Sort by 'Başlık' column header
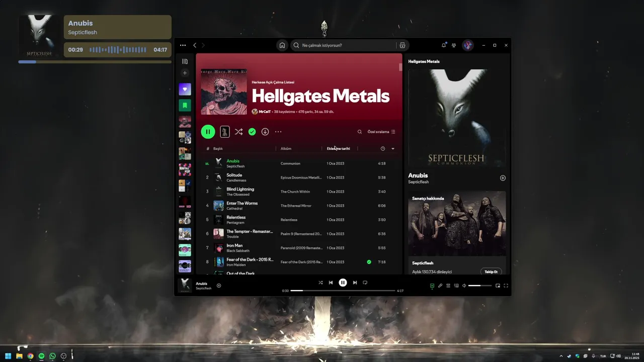This screenshot has height=362, width=644. click(x=218, y=149)
